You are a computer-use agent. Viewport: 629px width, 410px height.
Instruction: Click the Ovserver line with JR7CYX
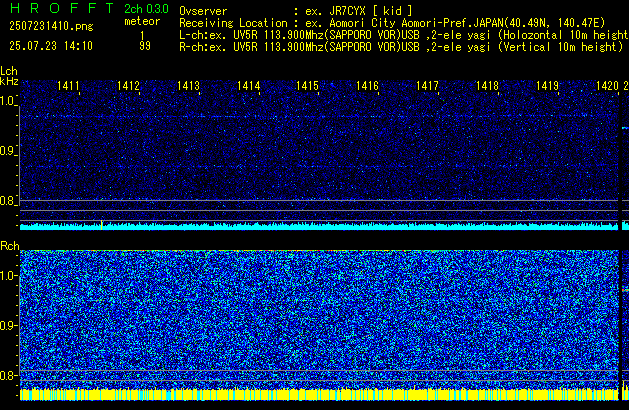click(296, 11)
